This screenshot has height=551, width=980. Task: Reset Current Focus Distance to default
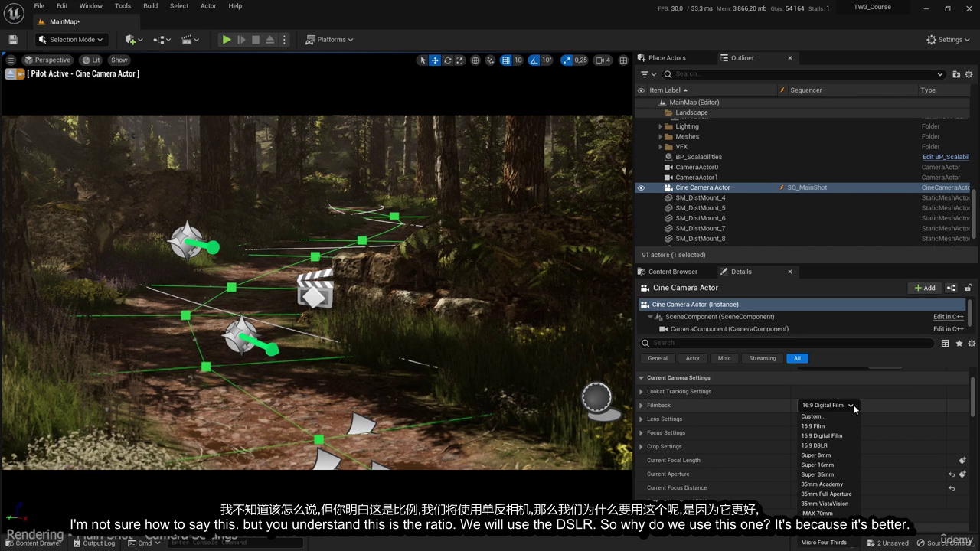coord(952,488)
